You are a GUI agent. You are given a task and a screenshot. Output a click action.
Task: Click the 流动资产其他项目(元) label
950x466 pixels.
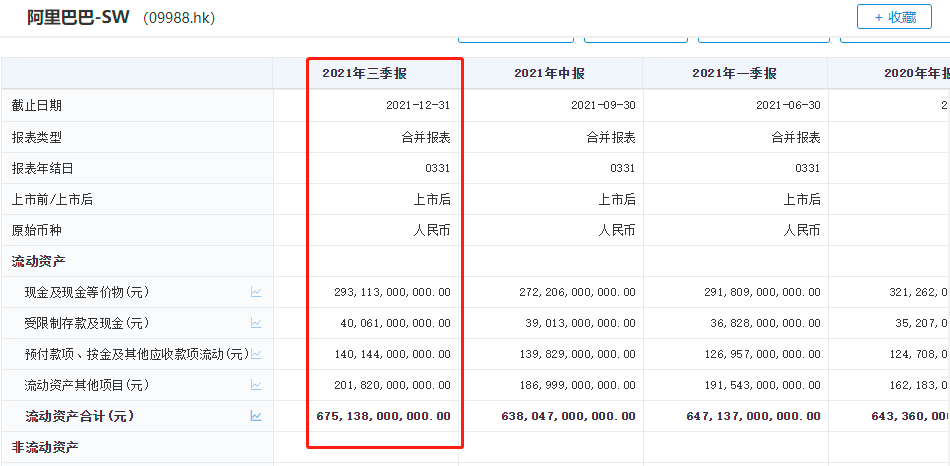(87, 385)
